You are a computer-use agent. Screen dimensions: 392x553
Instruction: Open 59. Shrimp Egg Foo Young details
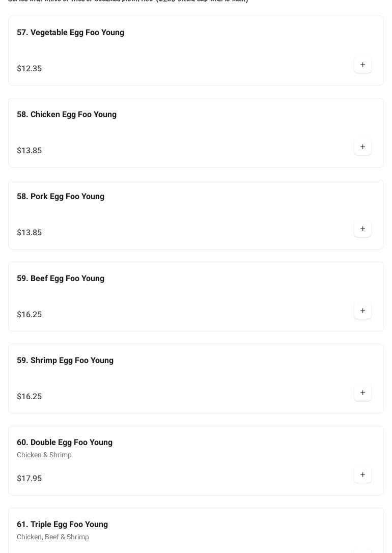[65, 361]
